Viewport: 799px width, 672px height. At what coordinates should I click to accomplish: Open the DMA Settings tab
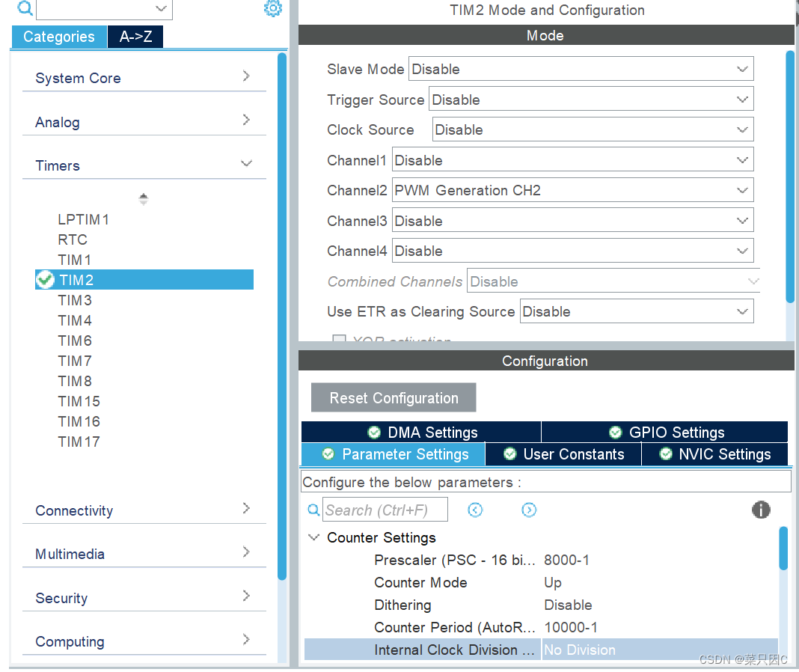click(x=421, y=432)
